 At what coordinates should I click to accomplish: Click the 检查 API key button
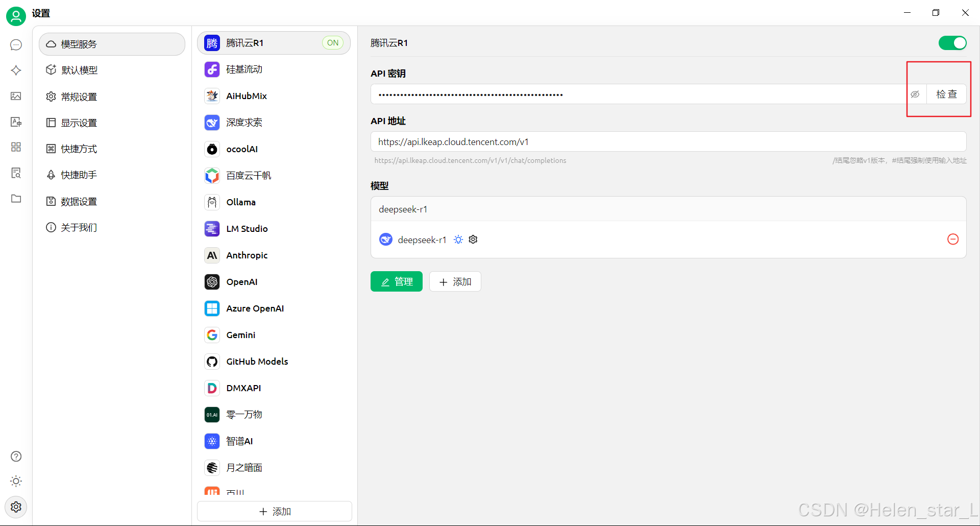pyautogui.click(x=946, y=94)
